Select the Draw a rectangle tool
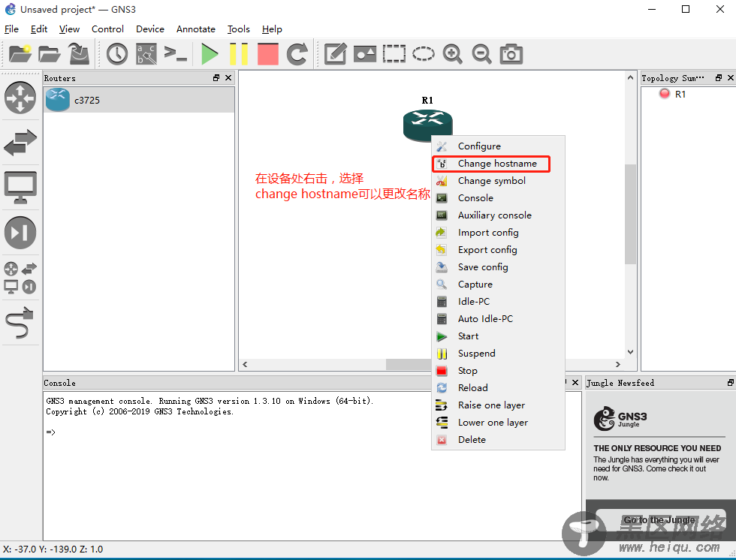Image resolution: width=736 pixels, height=560 pixels. click(394, 54)
